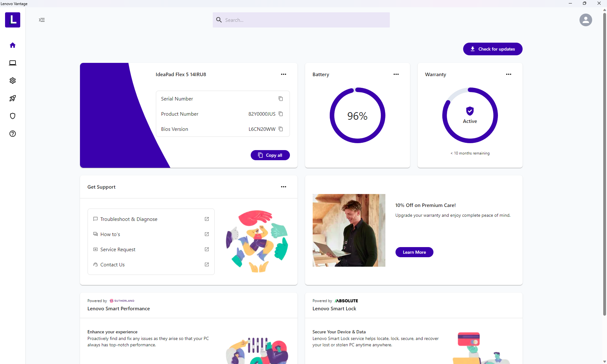607x364 pixels.
Task: Open the Help question mark icon
Action: [13, 134]
